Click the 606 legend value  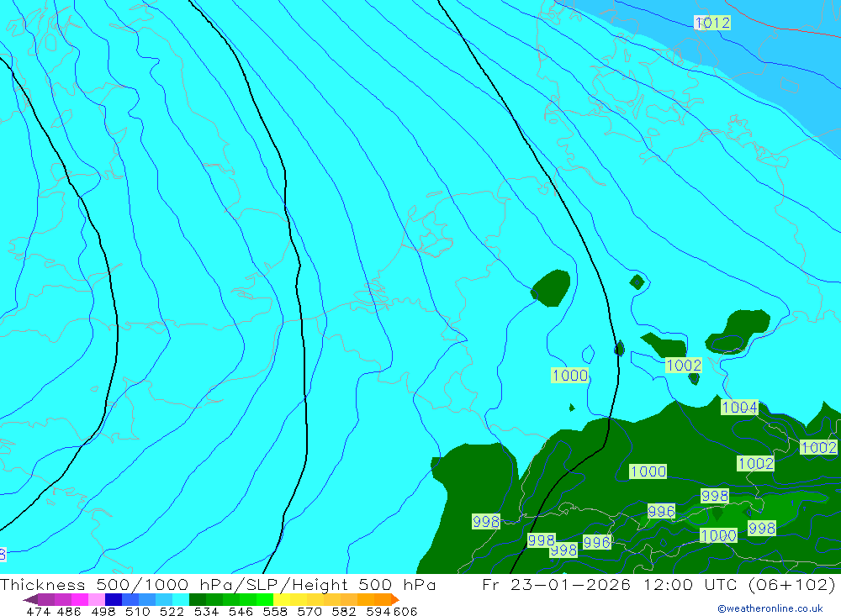405,611
